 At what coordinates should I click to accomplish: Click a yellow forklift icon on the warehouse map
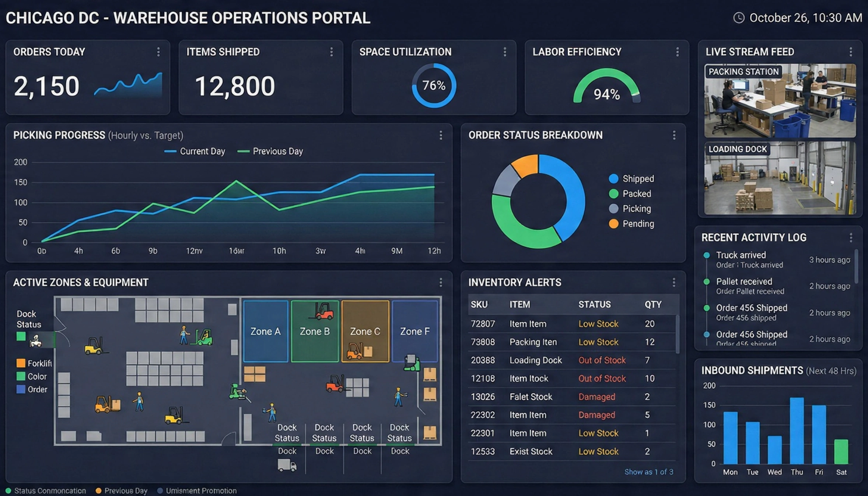coord(93,347)
